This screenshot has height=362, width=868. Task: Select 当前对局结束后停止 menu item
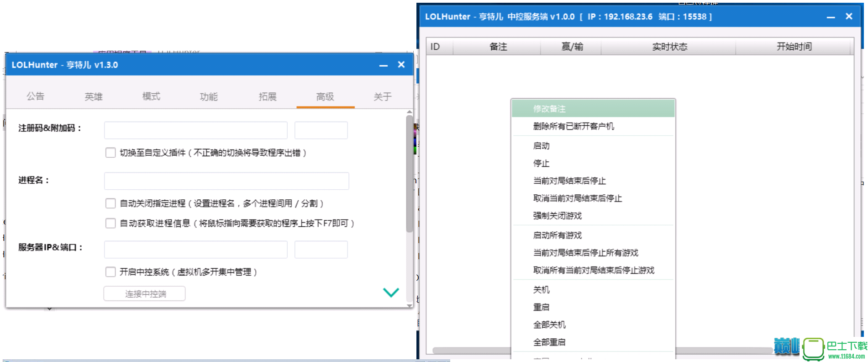click(593, 181)
